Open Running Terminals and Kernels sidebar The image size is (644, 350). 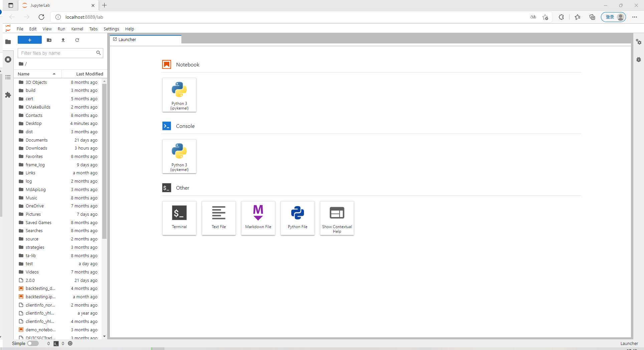tap(8, 59)
